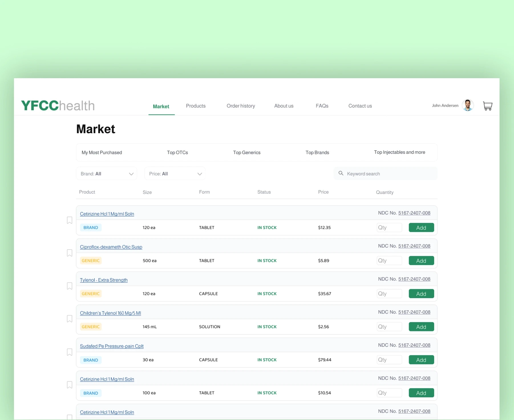The height and width of the screenshot is (420, 514).
Task: Toggle bookmark on first Cetirizine Hcl row
Action: pos(69,220)
